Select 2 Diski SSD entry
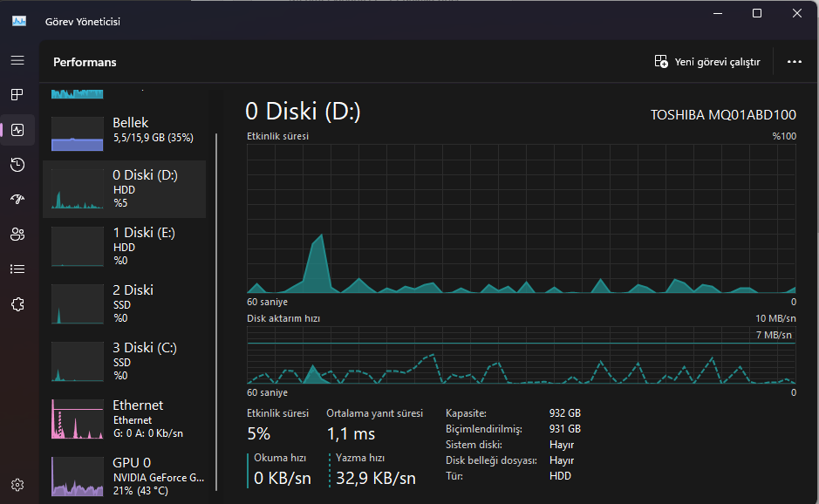The height and width of the screenshot is (504, 819). 125,304
